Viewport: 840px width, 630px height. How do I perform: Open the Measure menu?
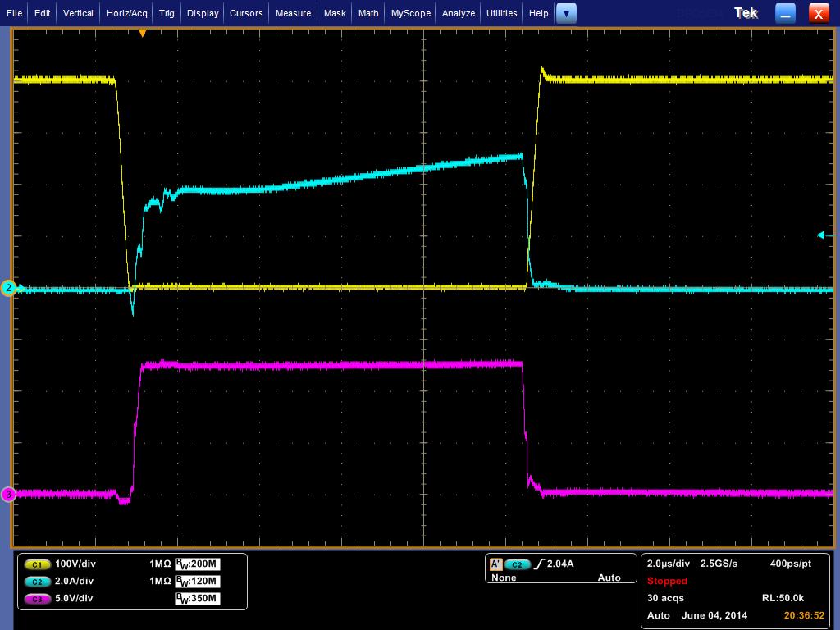(x=293, y=13)
